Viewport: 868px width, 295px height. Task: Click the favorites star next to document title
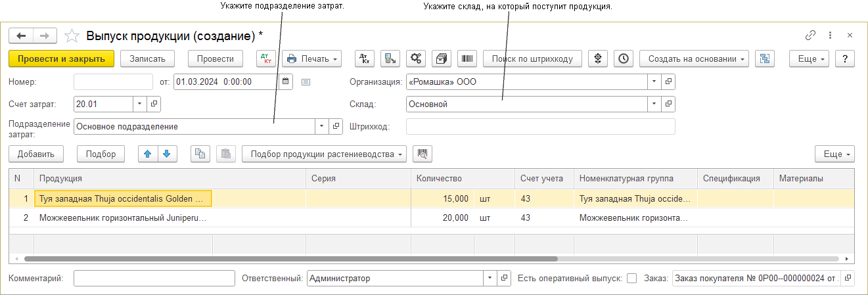click(73, 35)
